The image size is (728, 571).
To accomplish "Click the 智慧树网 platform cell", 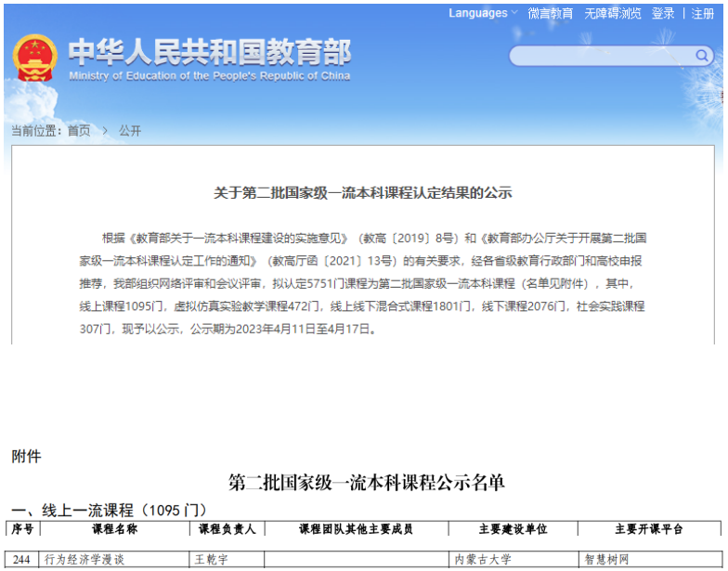I will 606,559.
